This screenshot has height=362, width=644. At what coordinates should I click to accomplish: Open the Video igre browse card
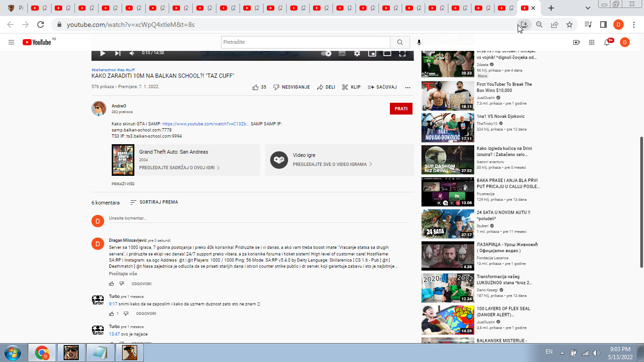pyautogui.click(x=339, y=160)
